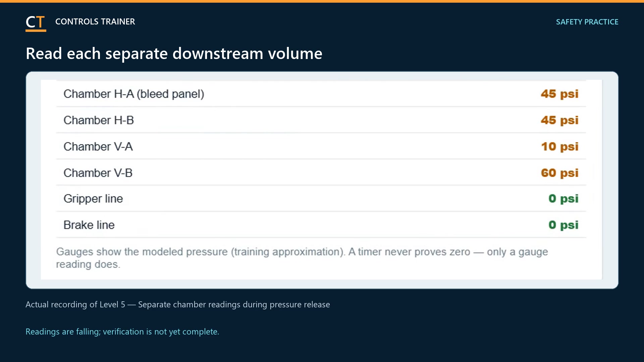Click the SAFETY PRACTICE label

tap(587, 22)
